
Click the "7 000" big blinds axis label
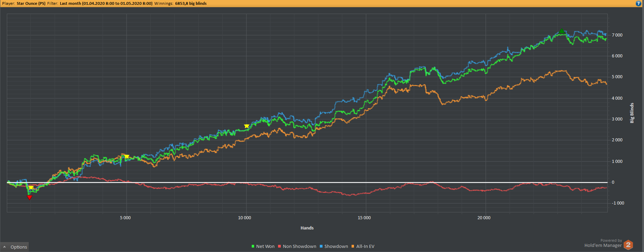[617, 35]
